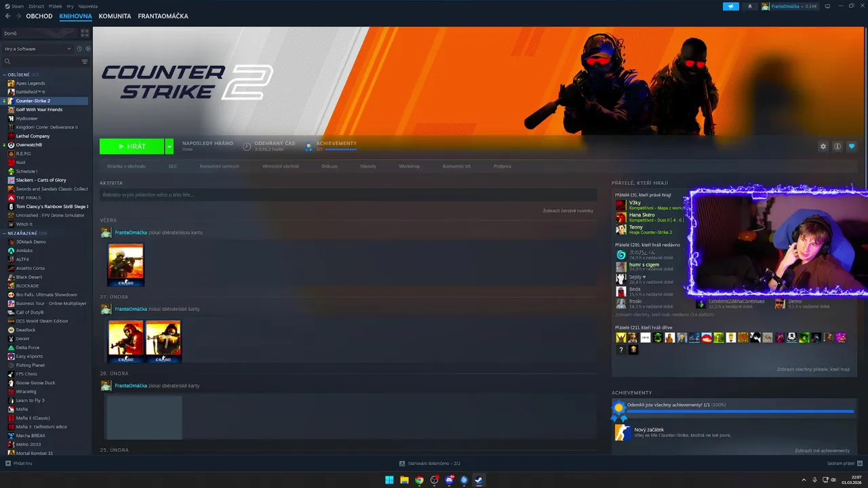The image size is (868, 488).
Task: Open the KNIHOVNA tab
Action: 75,16
